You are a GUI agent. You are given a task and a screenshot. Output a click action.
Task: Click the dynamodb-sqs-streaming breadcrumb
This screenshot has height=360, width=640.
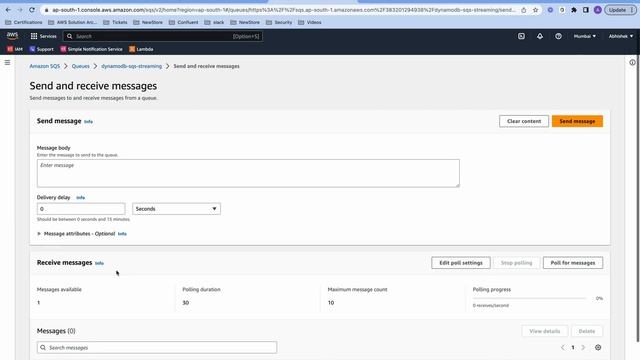pos(131,66)
